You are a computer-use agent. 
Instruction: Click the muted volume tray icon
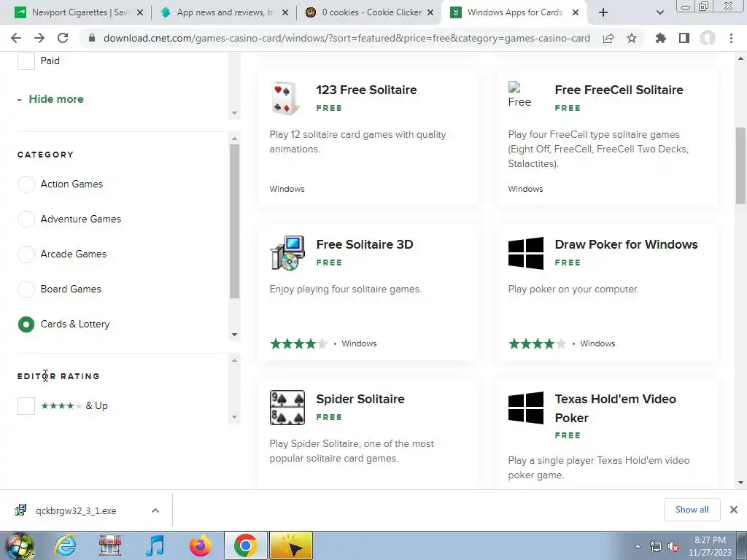click(x=673, y=547)
